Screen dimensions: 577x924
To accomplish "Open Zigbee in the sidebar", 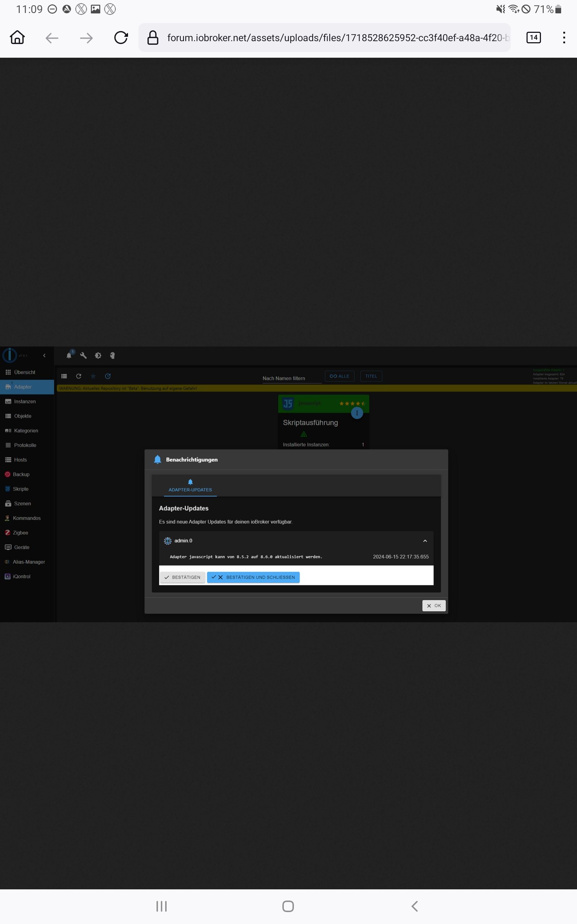I will [x=21, y=533].
